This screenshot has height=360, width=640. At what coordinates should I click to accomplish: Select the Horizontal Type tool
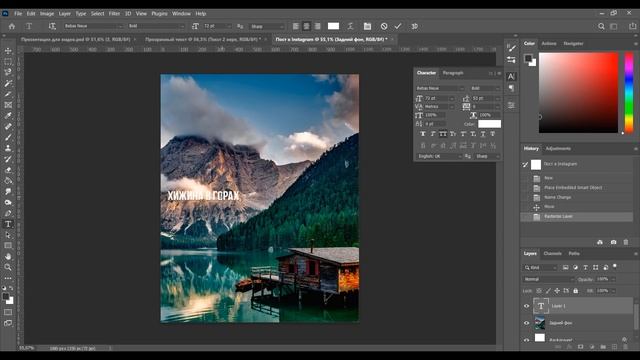click(x=8, y=224)
